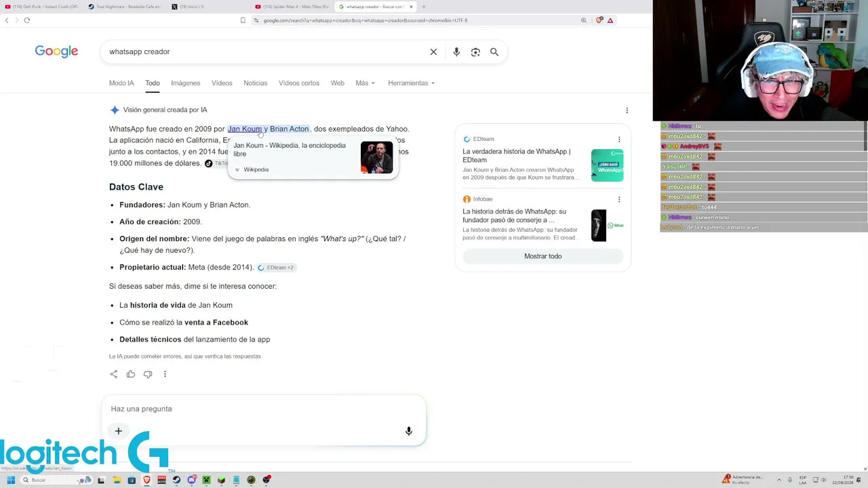This screenshot has height=488, width=868.
Task: Open the Windows Start menu
Action: pos(10,480)
